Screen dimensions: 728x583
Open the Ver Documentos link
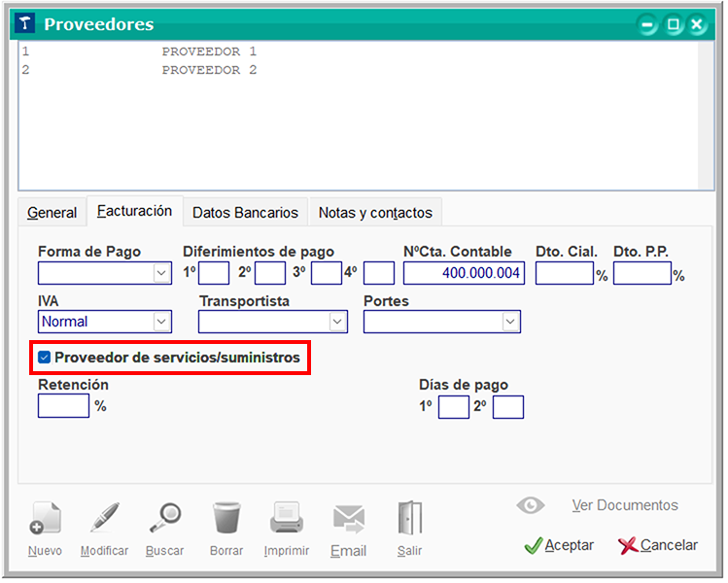point(625,505)
